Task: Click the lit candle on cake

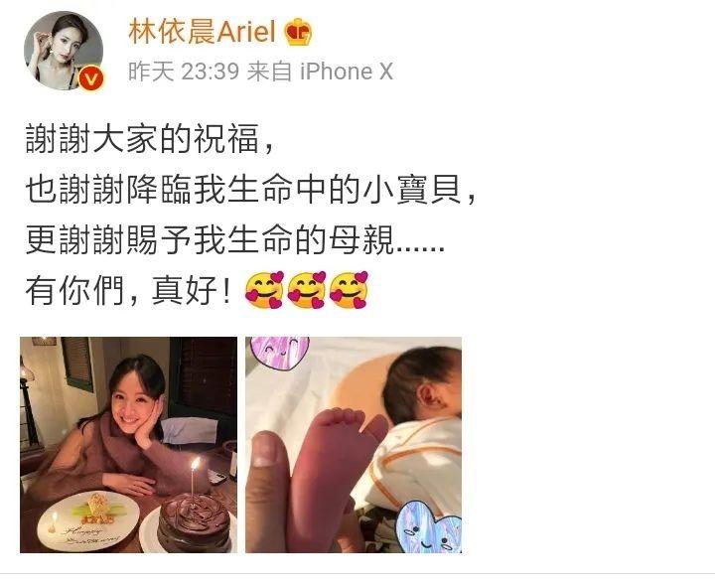Action: click(195, 479)
